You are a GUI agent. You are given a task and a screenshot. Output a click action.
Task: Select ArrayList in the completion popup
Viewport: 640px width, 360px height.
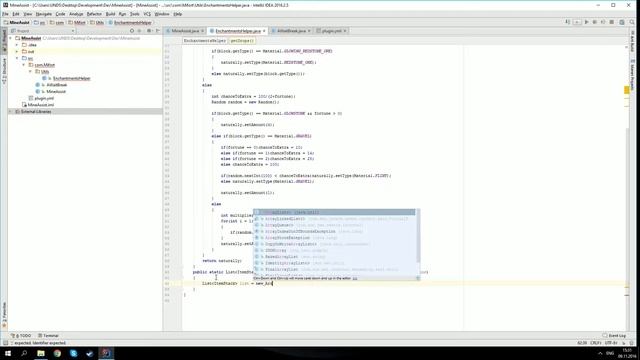pos(334,212)
